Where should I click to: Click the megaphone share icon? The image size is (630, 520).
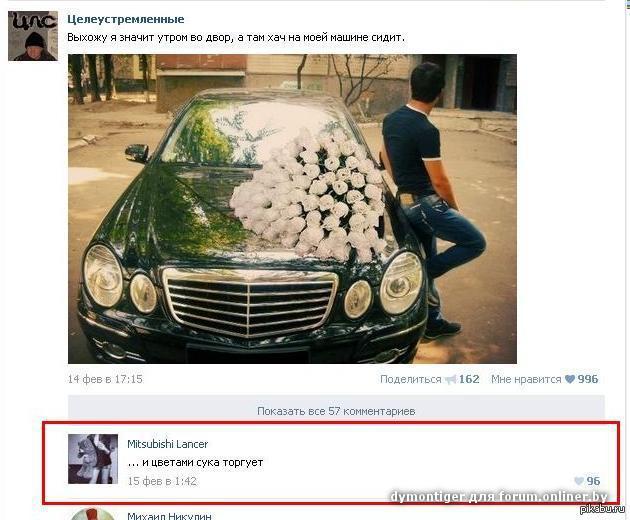(x=451, y=379)
